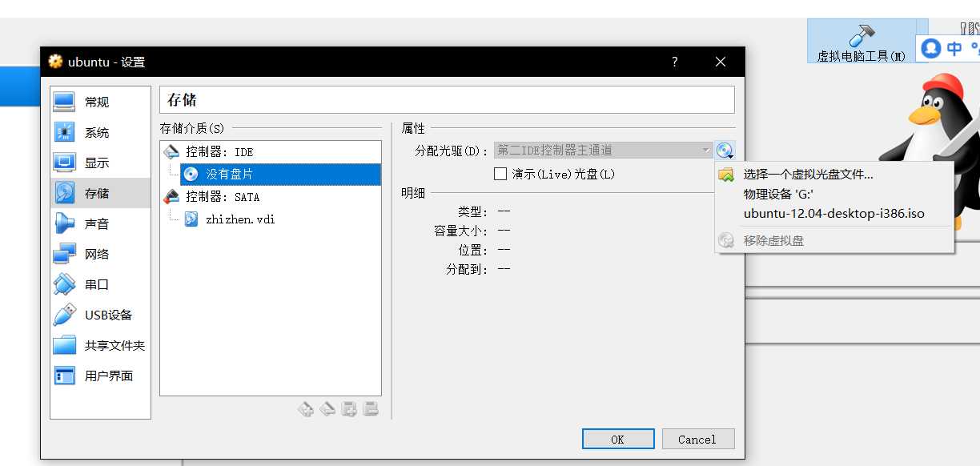Open the 常规 (General) settings category

(x=100, y=102)
